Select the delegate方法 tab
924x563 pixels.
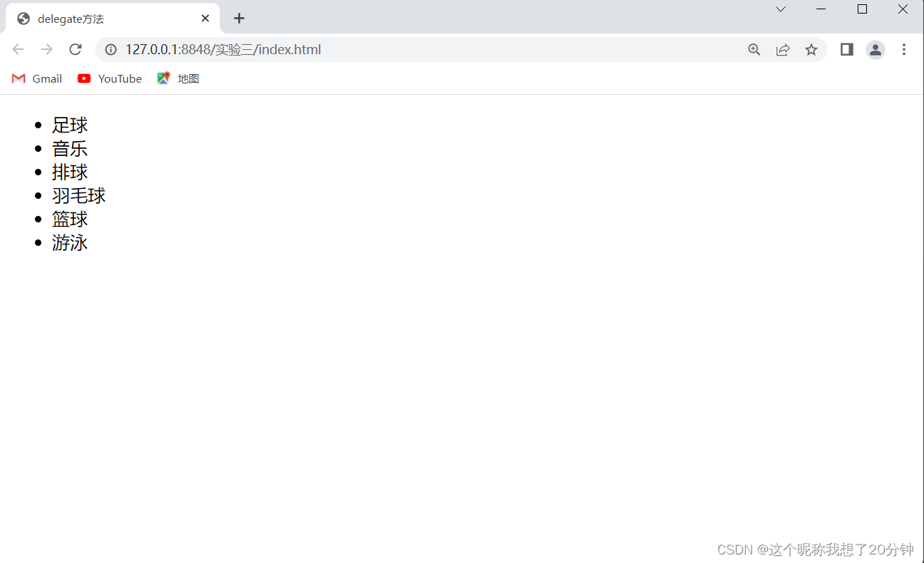click(113, 19)
